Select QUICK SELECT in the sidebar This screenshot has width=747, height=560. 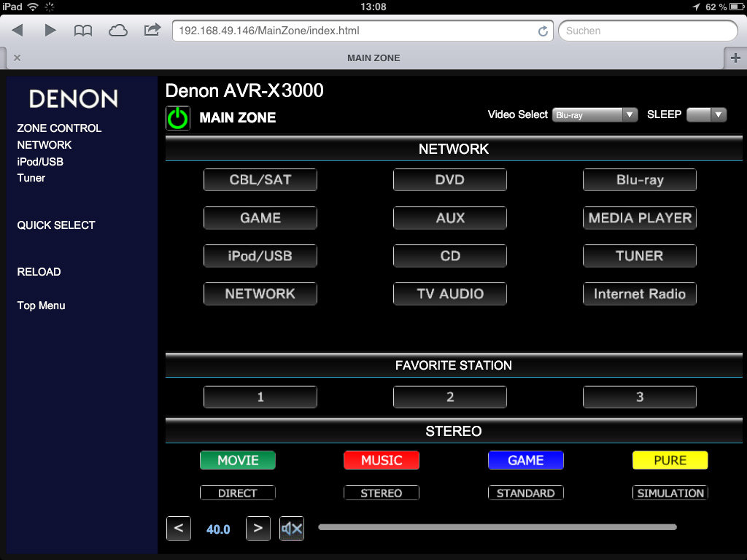(56, 225)
